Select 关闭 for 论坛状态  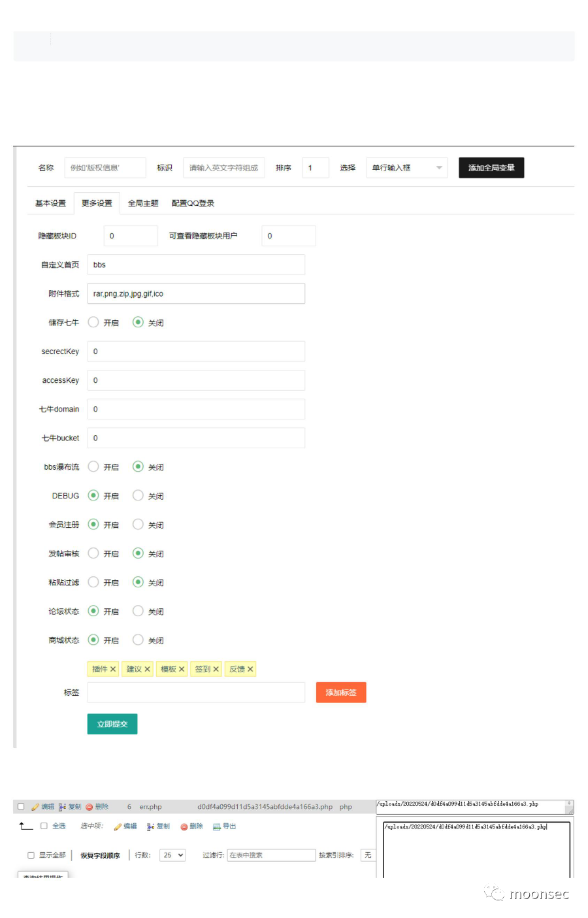[x=138, y=611]
